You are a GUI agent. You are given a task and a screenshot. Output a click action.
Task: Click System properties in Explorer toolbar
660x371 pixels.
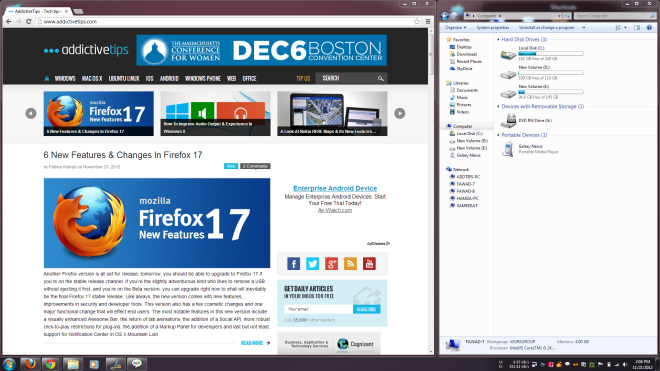point(492,28)
